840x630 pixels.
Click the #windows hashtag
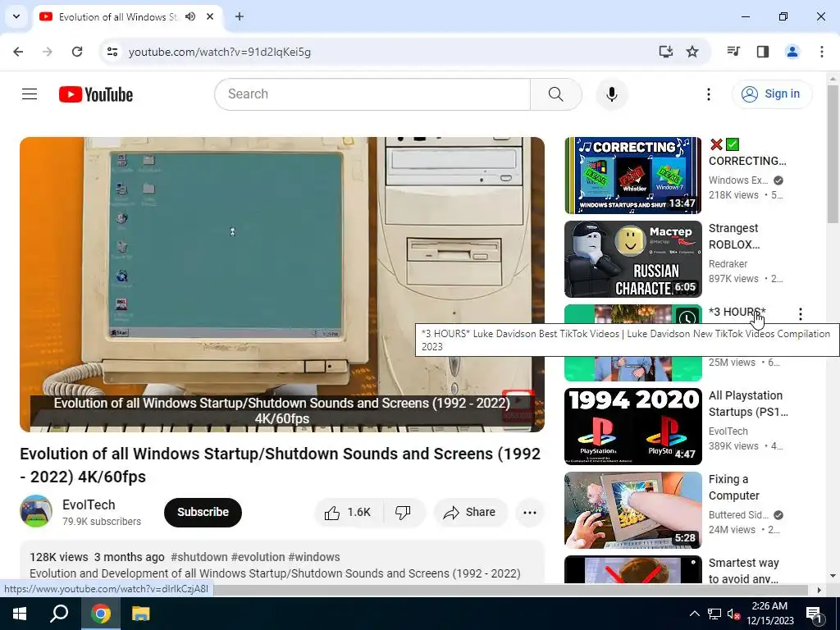click(x=314, y=557)
